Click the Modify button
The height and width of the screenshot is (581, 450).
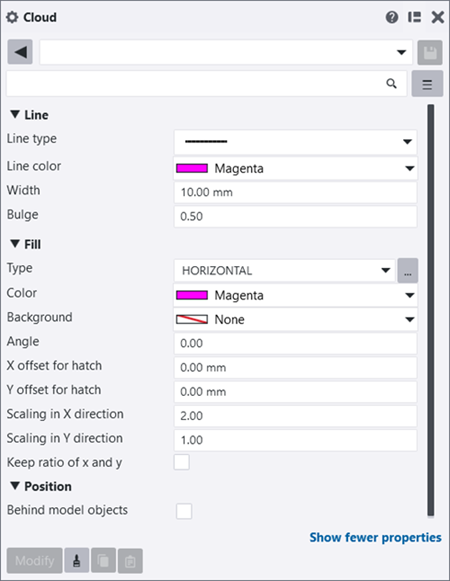coord(34,561)
